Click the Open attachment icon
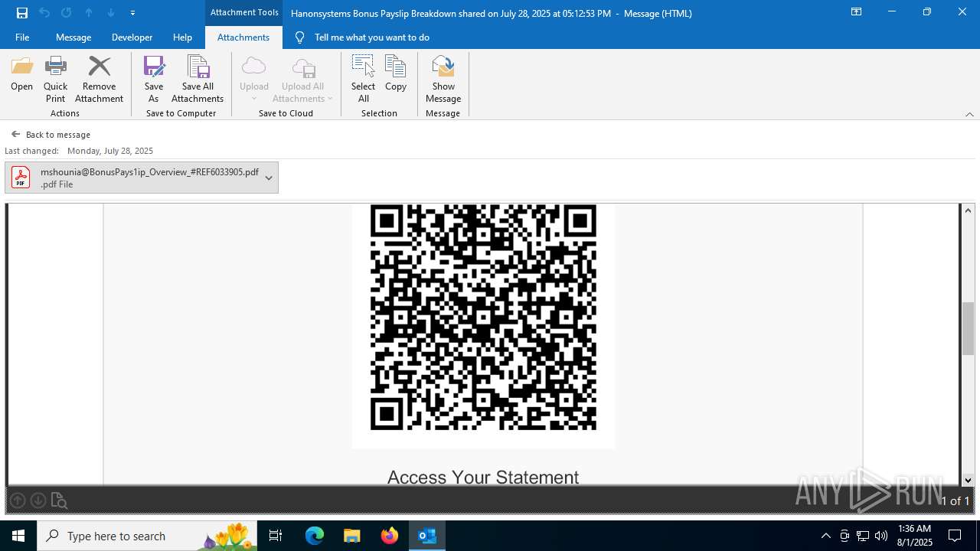 pos(21,74)
